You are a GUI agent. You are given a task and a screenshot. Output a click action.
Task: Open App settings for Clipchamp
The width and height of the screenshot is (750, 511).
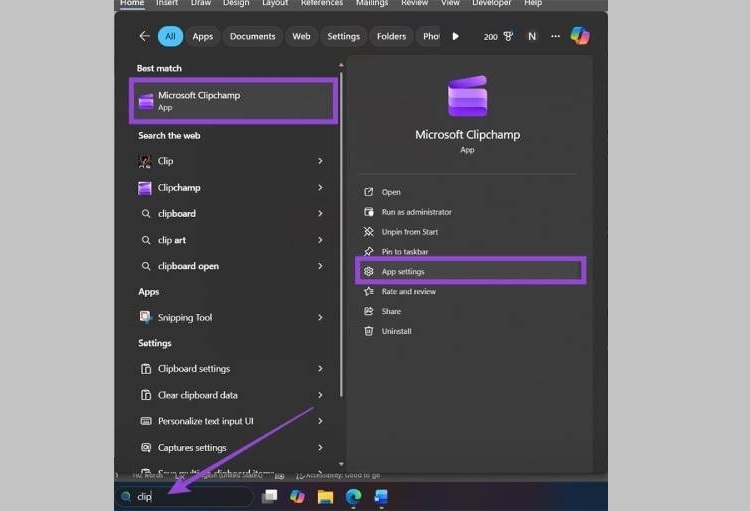tap(470, 271)
